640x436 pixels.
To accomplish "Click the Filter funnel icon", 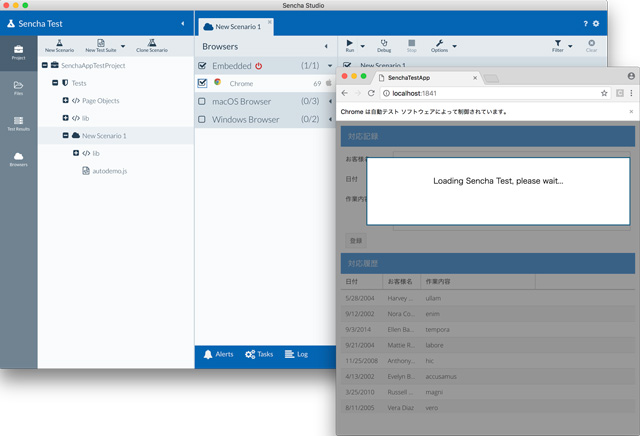I will coord(558,45).
